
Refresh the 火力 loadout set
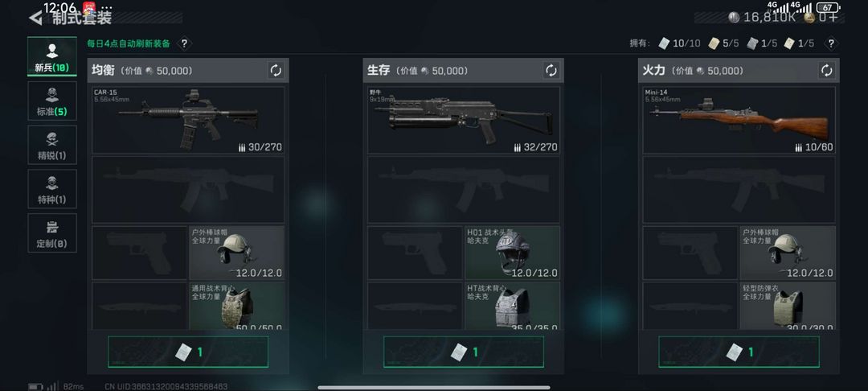pyautogui.click(x=826, y=70)
